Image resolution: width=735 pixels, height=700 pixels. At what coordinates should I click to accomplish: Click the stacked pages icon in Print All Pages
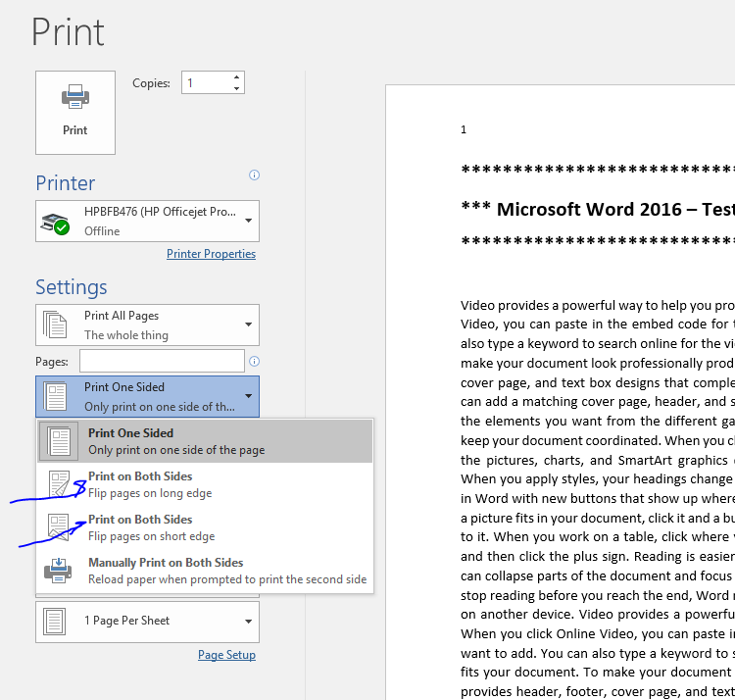point(55,325)
